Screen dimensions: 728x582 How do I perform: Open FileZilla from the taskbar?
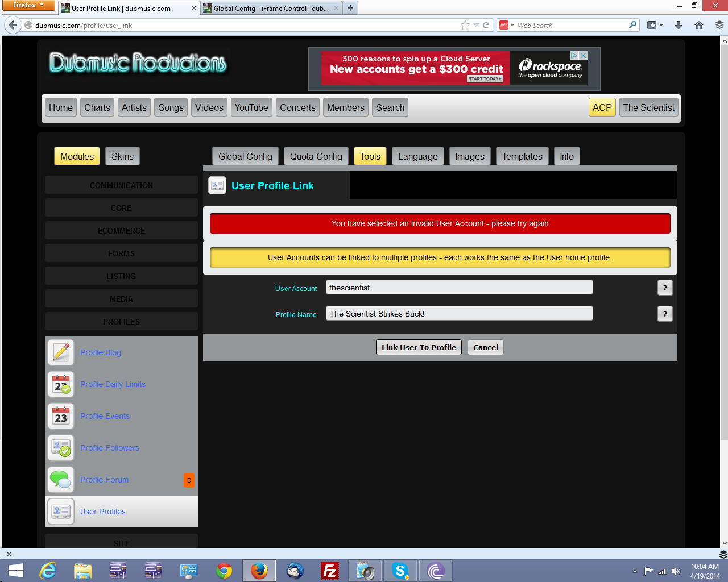tap(330, 571)
